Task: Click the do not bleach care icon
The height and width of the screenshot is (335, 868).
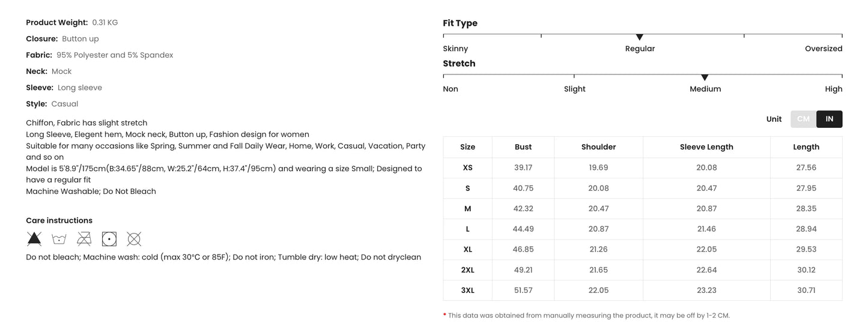Action: pyautogui.click(x=34, y=239)
